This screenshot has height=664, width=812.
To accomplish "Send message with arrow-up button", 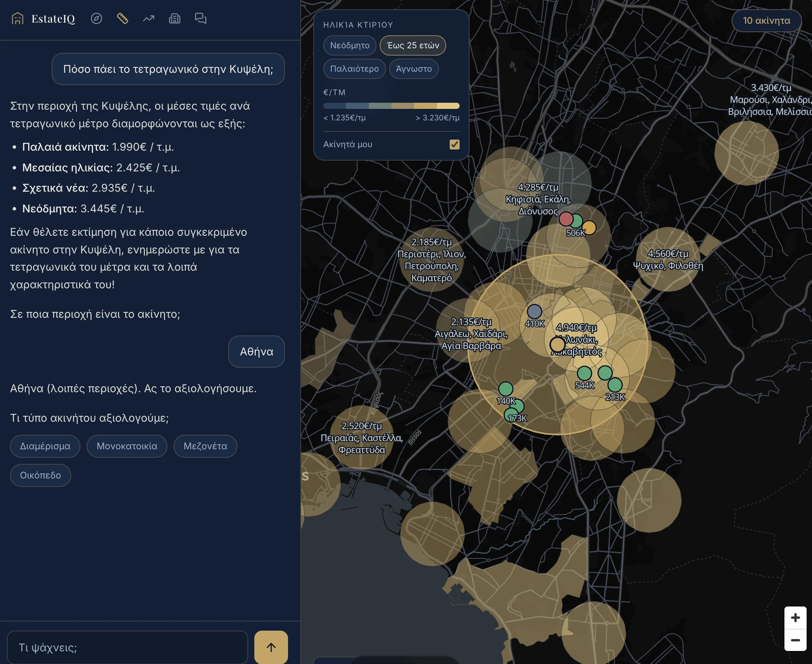I will point(271,647).
